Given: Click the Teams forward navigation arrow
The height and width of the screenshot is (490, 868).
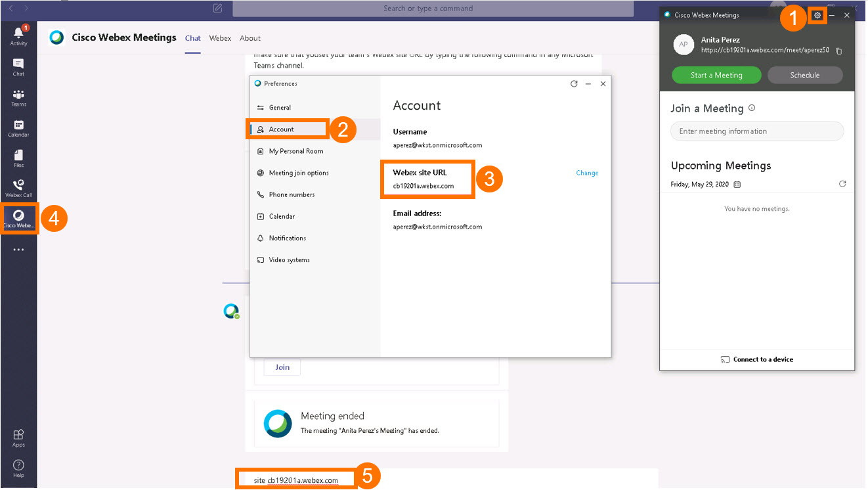Looking at the screenshot, I should [x=26, y=8].
